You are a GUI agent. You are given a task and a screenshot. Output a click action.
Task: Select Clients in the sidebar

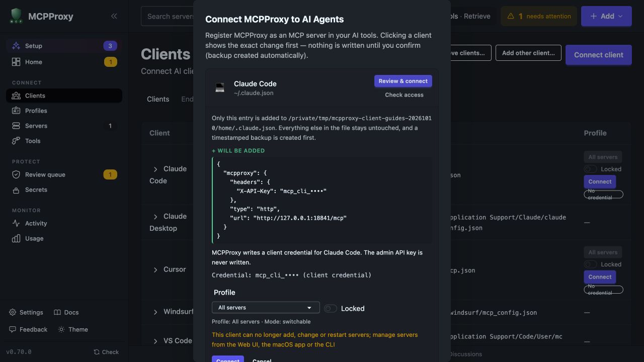point(64,96)
